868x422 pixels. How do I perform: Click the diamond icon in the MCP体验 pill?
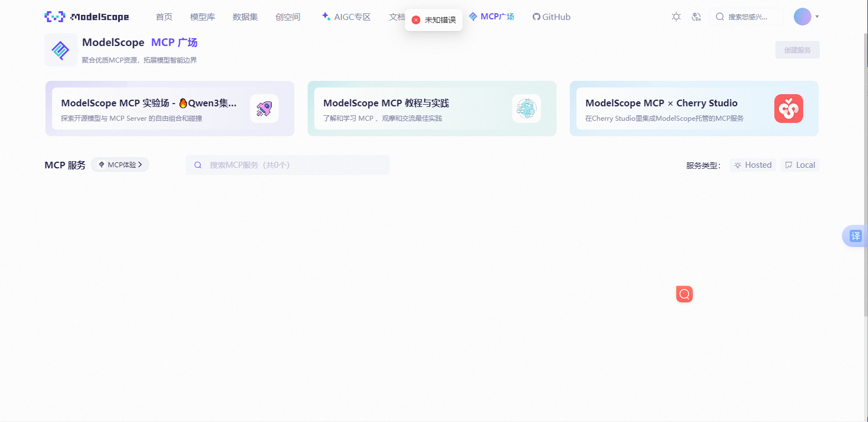coord(101,164)
